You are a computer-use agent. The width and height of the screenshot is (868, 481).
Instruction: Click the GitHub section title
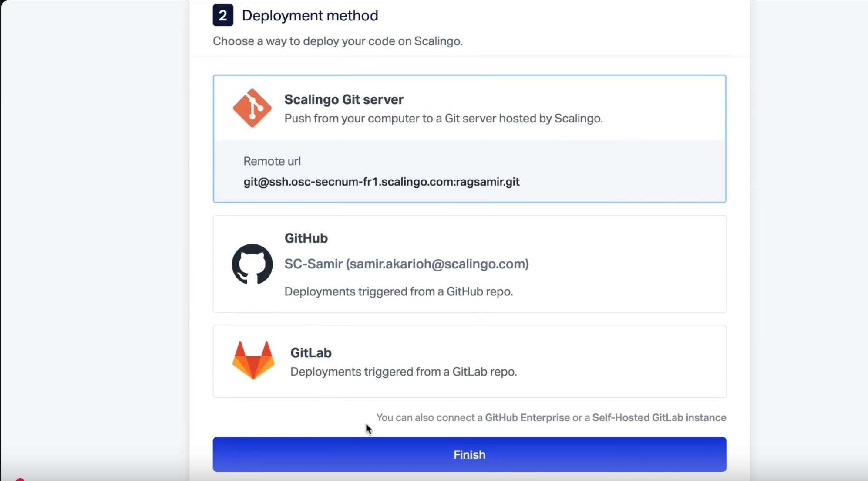306,238
